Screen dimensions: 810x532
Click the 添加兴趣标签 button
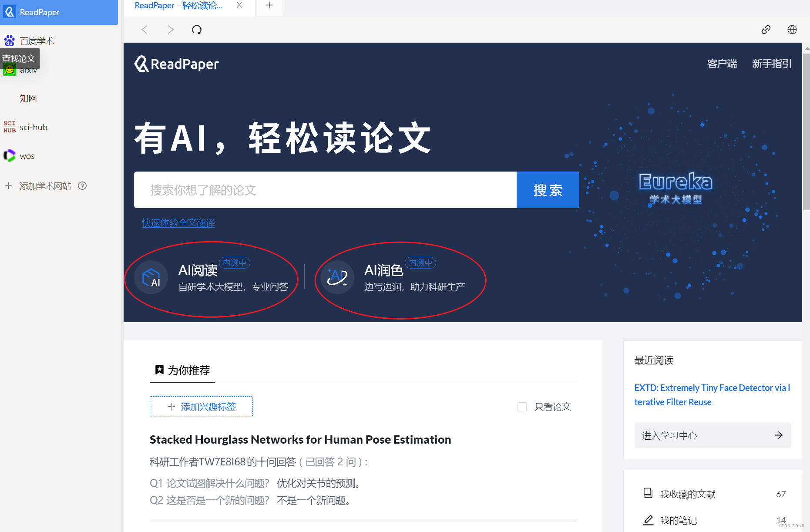click(201, 407)
